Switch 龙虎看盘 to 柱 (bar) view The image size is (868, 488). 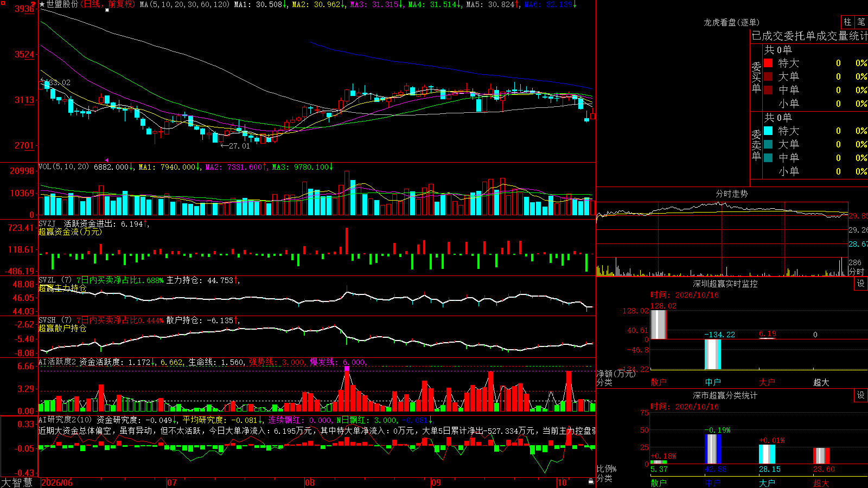pos(847,22)
